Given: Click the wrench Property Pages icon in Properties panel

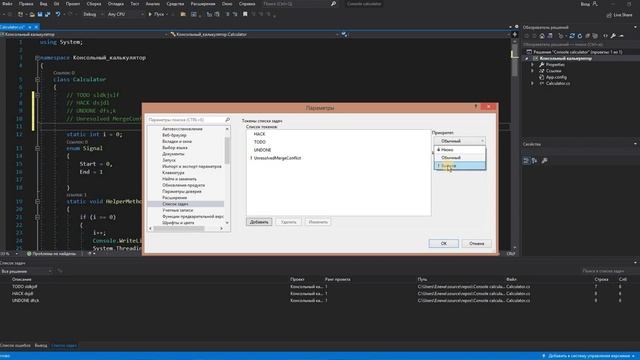Looking at the screenshot, I should click(x=544, y=161).
